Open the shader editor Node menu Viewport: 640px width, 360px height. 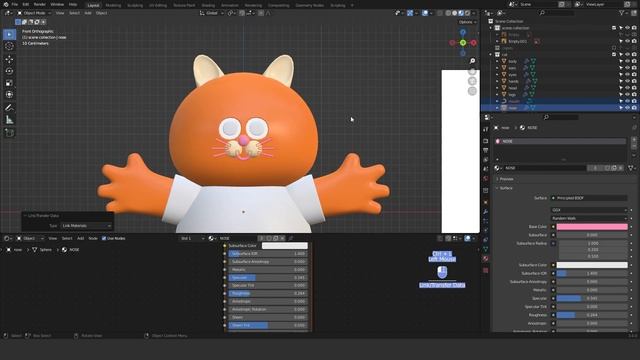point(93,238)
